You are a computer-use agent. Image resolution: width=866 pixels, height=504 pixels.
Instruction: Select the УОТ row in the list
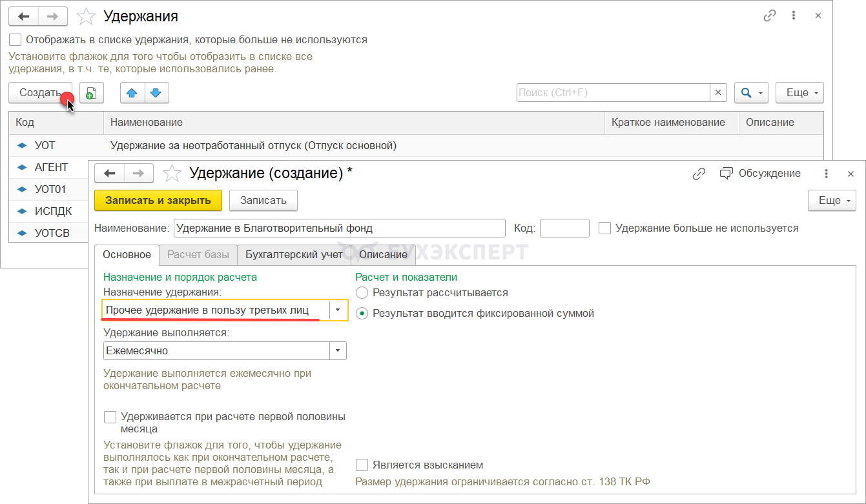(x=416, y=146)
